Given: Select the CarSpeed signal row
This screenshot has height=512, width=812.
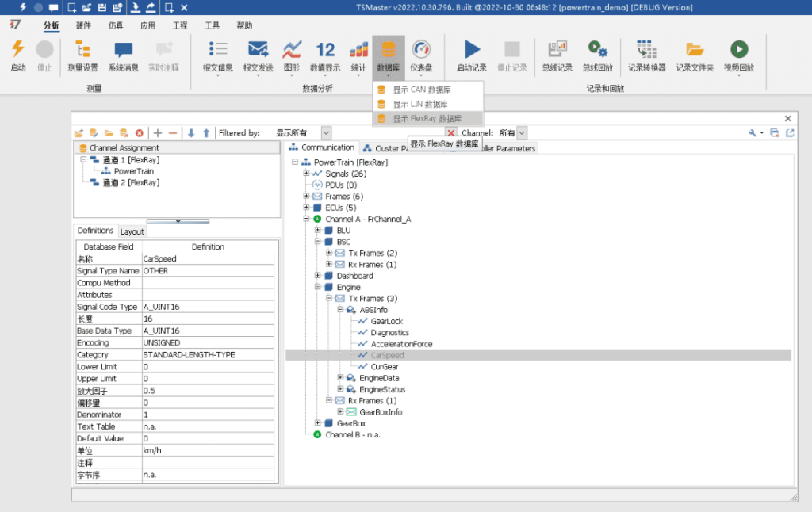Looking at the screenshot, I should coord(538,355).
